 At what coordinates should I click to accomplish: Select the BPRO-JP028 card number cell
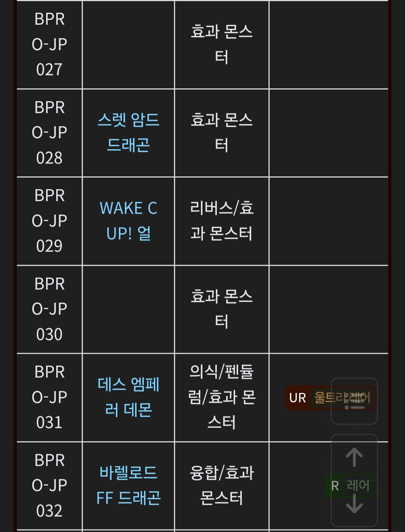[x=49, y=133]
